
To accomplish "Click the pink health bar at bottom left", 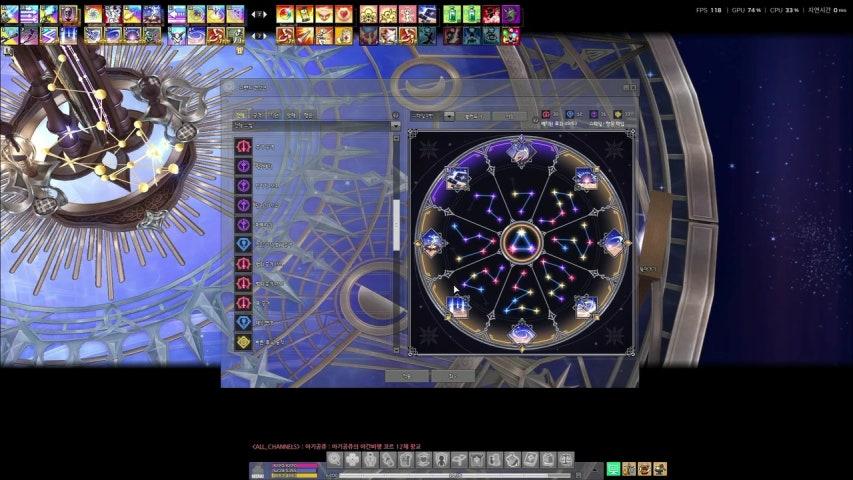I will point(295,465).
